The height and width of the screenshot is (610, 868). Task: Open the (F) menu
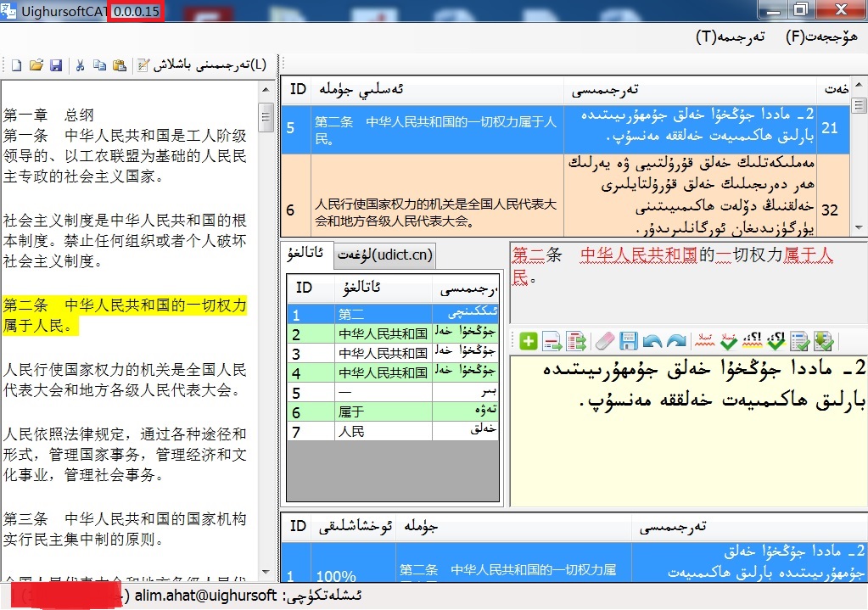click(x=821, y=37)
